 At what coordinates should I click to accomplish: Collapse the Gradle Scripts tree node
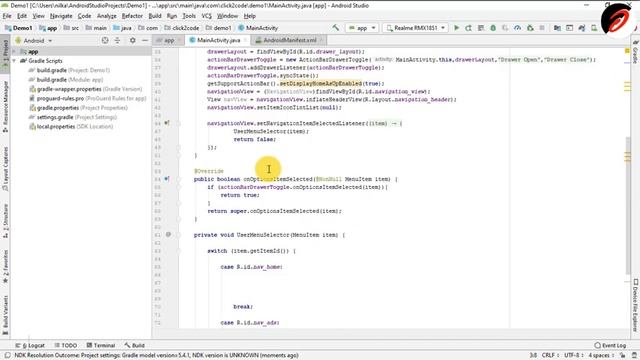tap(15, 61)
